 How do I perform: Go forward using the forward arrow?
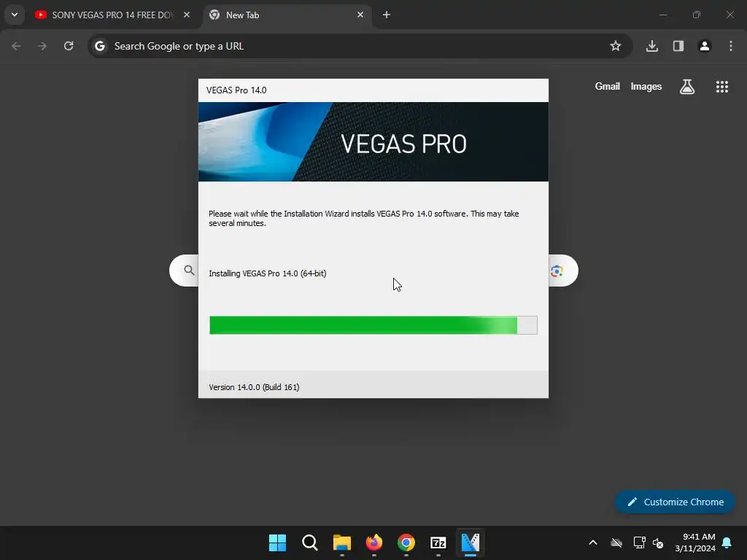(x=42, y=46)
